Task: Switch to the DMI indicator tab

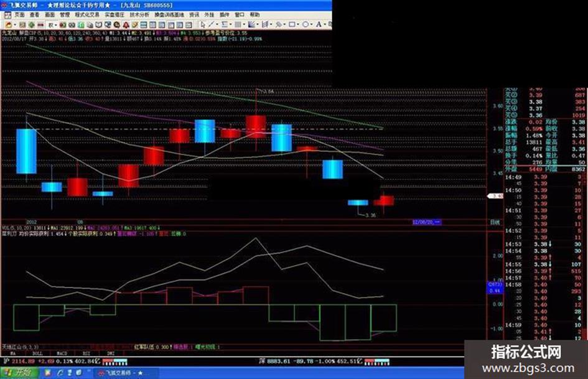Action: pos(111,353)
